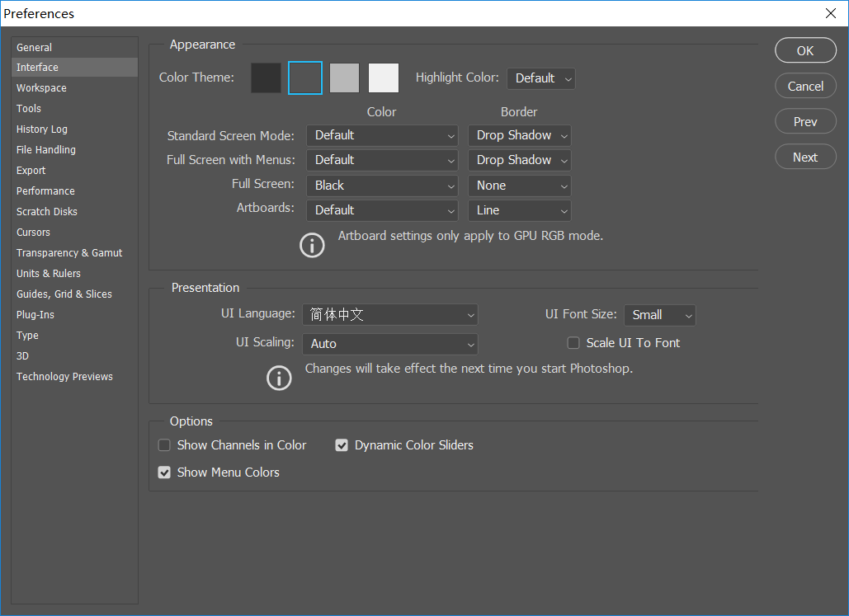Click the info icon beside Artboard settings note
The width and height of the screenshot is (849, 616).
pos(312,245)
